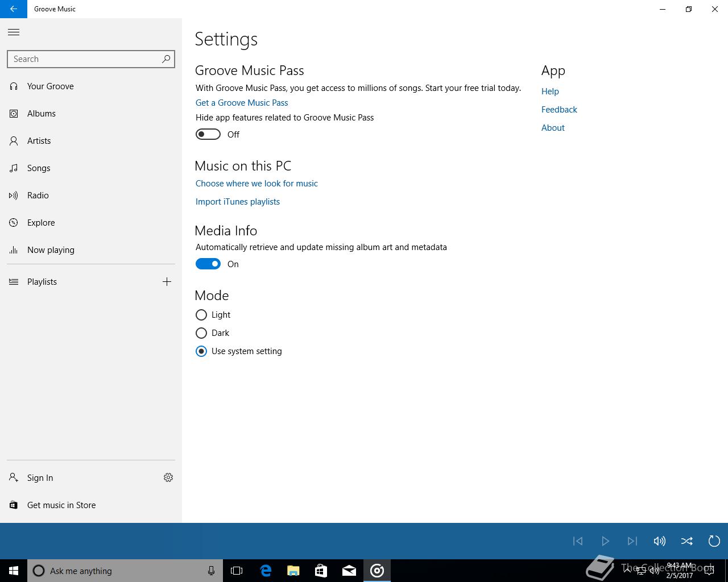Image resolution: width=728 pixels, height=582 pixels.
Task: Click the Your Groove headphones icon
Action: coord(14,86)
